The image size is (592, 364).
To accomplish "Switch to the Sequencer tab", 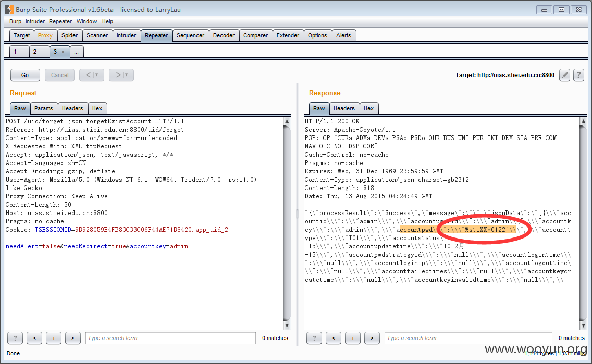I will pyautogui.click(x=190, y=35).
